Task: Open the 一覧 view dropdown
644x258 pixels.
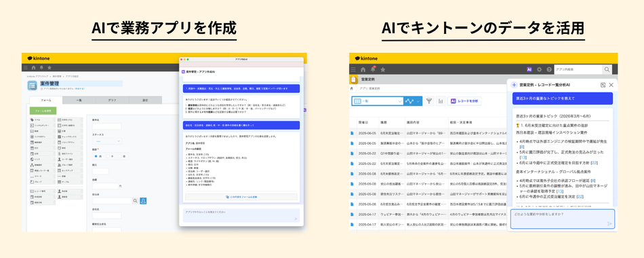Action: pos(377,100)
